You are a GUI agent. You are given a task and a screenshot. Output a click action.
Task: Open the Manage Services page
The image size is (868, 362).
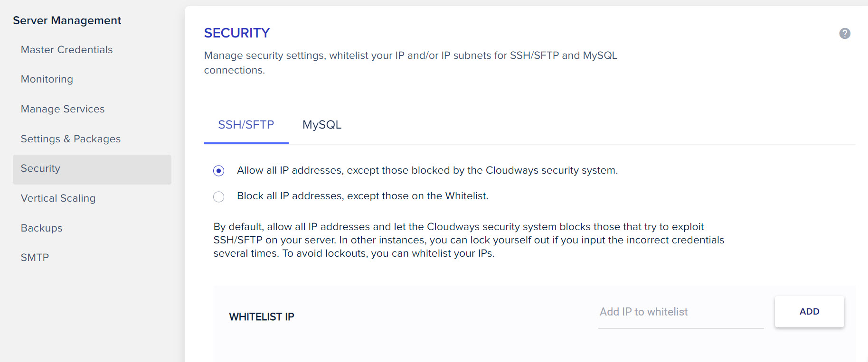click(x=62, y=109)
